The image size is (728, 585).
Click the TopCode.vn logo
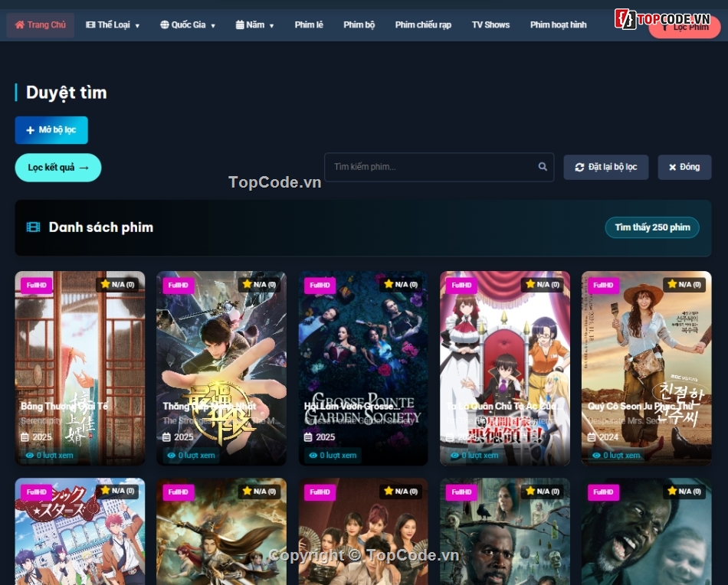tap(663, 19)
